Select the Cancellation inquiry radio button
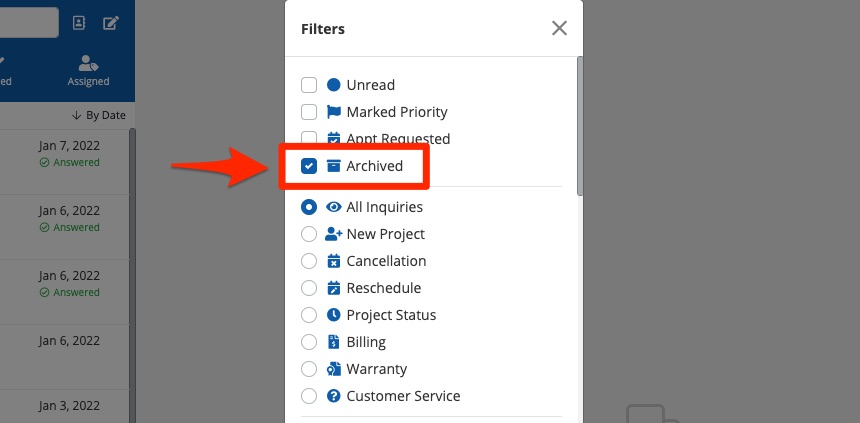The image size is (860, 423). click(x=309, y=261)
